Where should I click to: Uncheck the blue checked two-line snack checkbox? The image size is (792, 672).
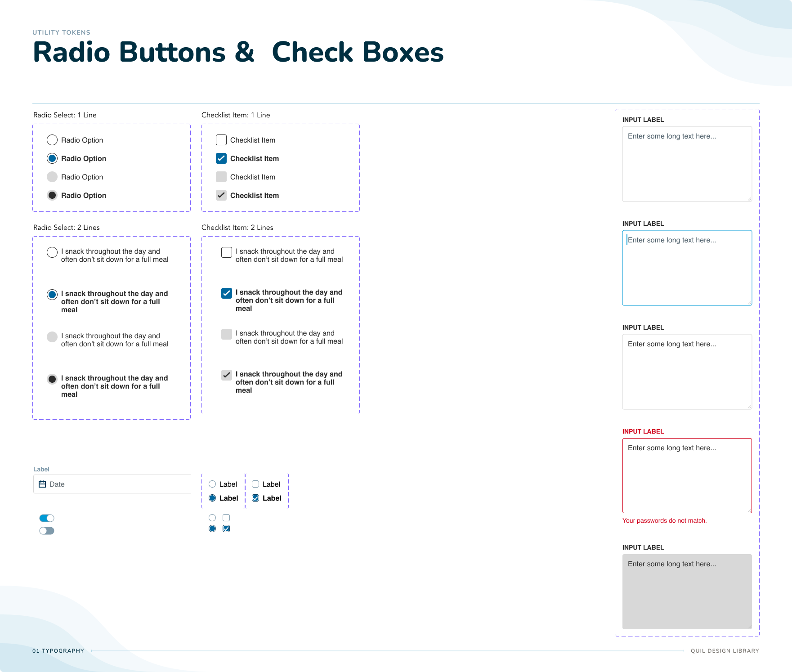point(227,293)
